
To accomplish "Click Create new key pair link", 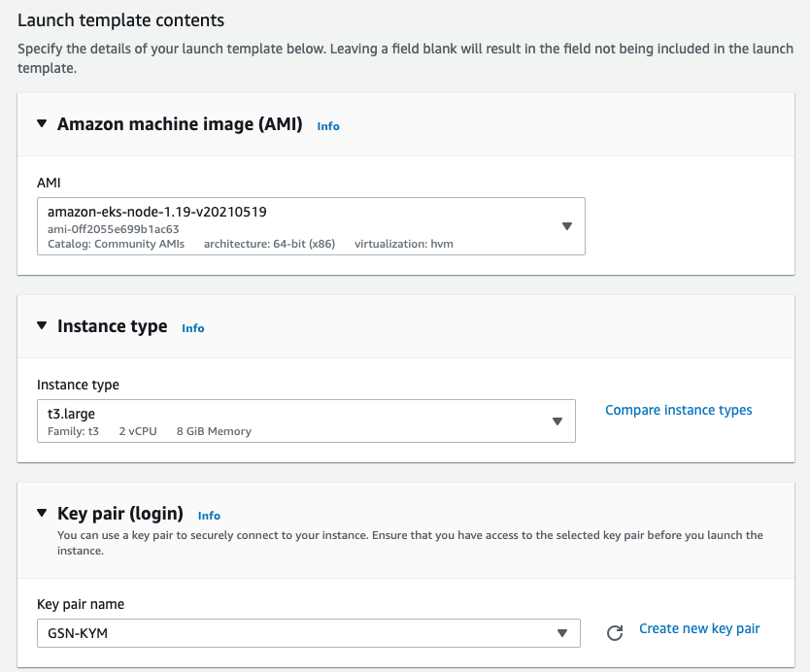I will (x=699, y=628).
